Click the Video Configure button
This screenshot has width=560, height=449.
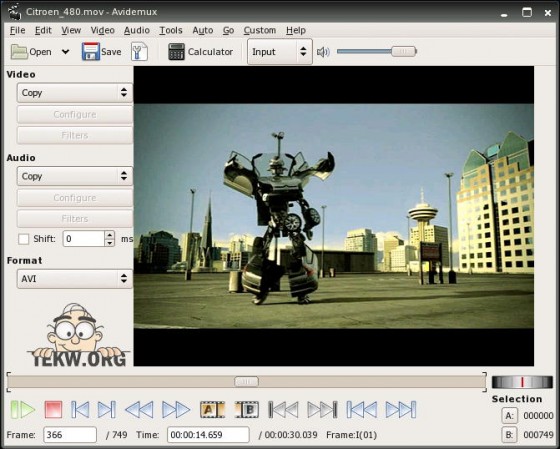pos(75,114)
